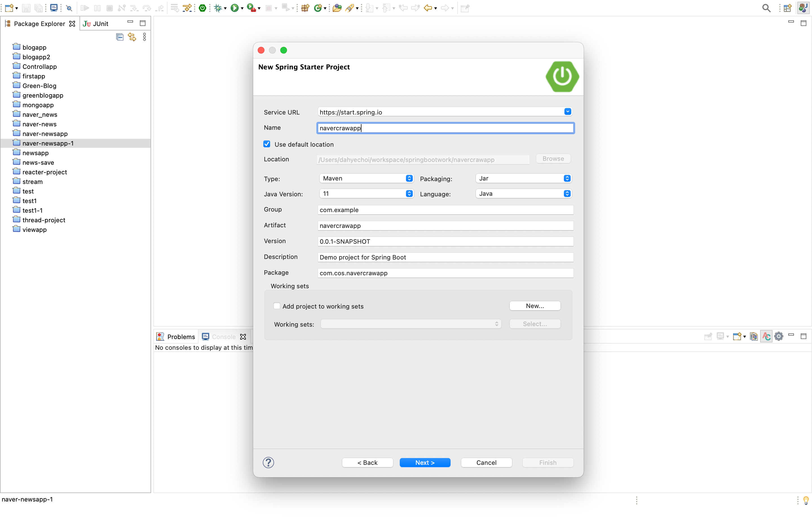
Task: Click the New Java Class icon
Action: (318, 8)
